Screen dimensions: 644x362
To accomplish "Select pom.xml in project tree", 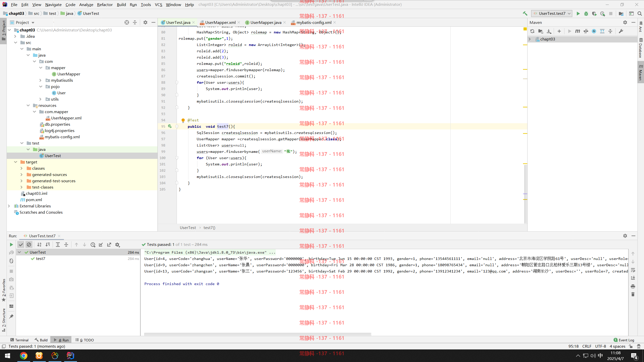I will point(34,200).
